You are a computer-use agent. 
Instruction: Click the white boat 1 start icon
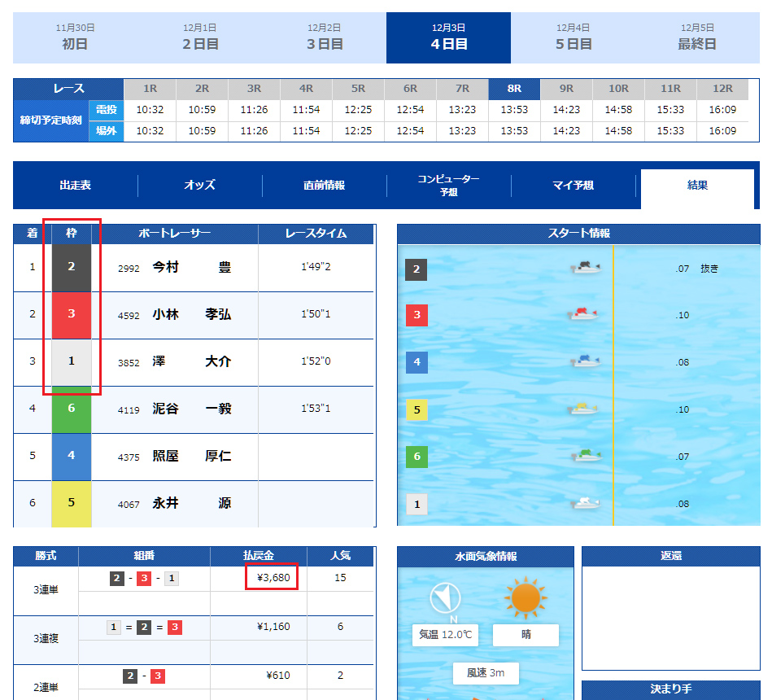tap(584, 503)
